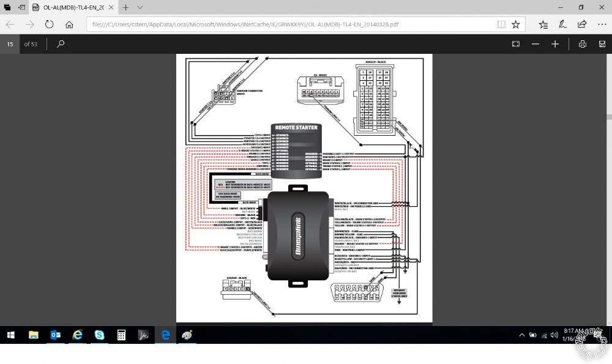612x364 pixels.
Task: Open File Explorer from taskbar
Action: [x=34, y=335]
